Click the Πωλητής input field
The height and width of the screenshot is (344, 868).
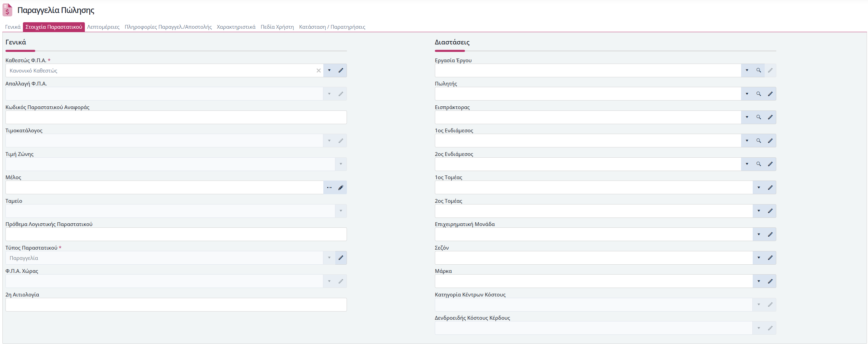(588, 94)
